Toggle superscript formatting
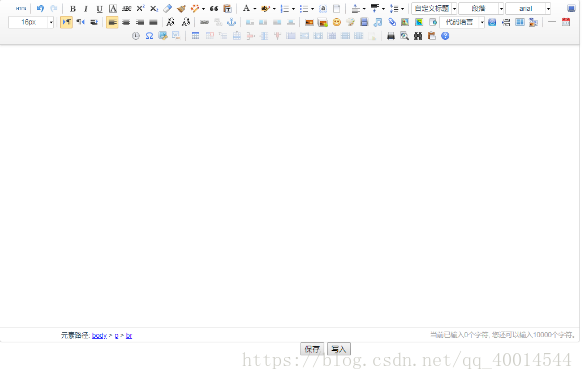 pyautogui.click(x=140, y=9)
